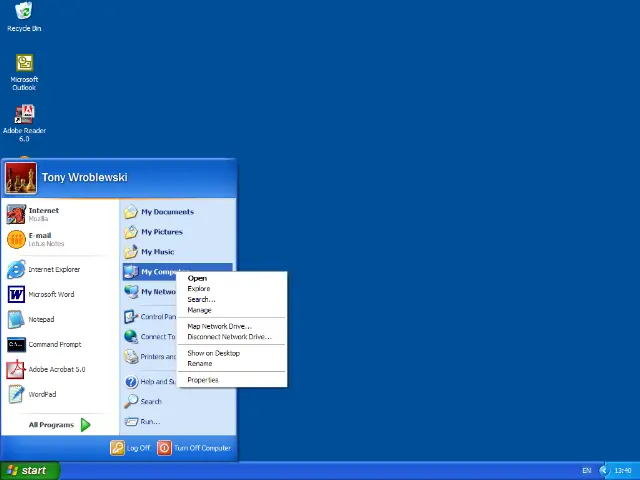Click the Windows start button
The width and height of the screenshot is (640, 480).
click(30, 471)
